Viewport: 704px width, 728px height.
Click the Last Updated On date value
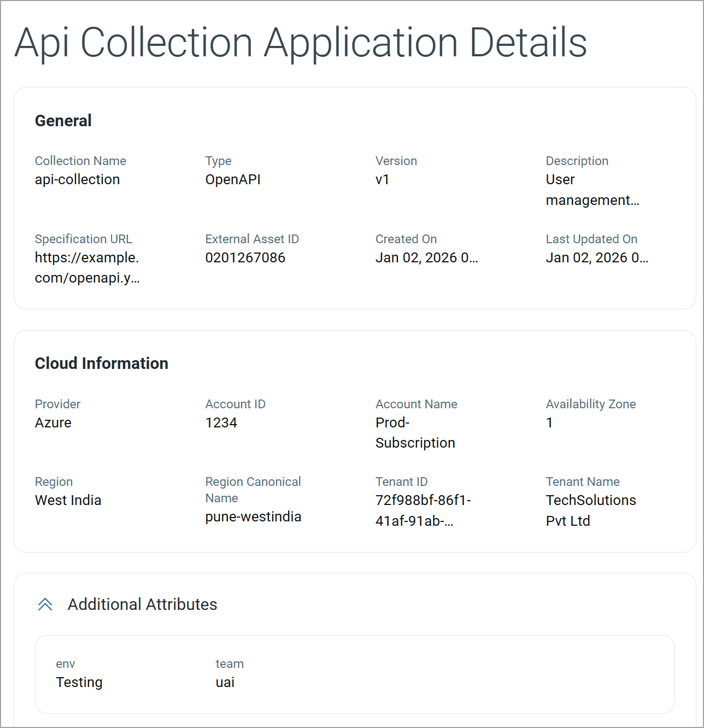pos(597,257)
